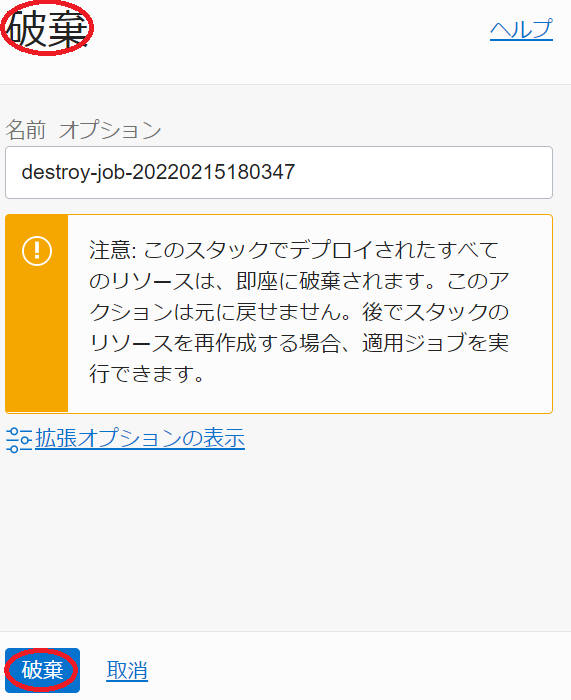Click the footer bar beside 取消

357,666
